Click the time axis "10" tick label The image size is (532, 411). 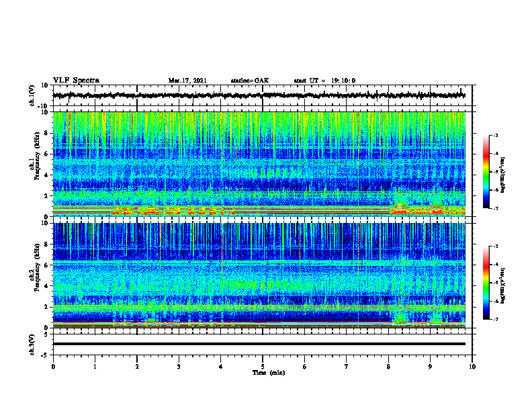(x=472, y=367)
